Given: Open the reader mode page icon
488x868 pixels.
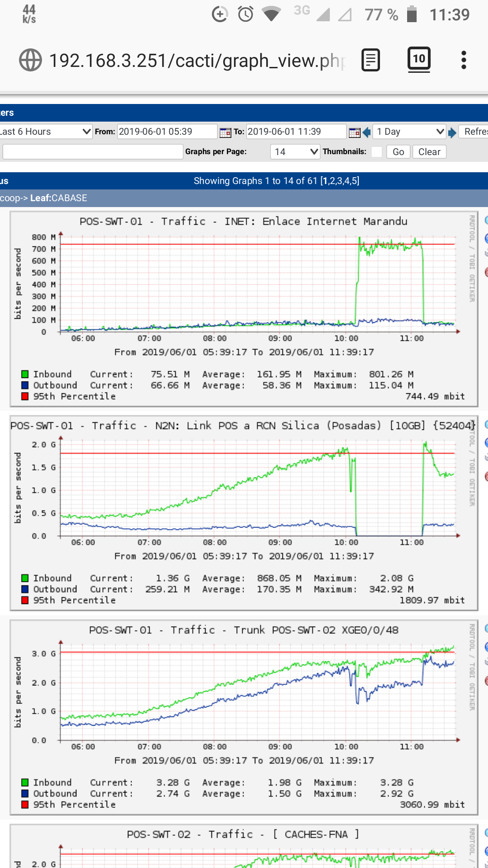Looking at the screenshot, I should click(x=371, y=60).
